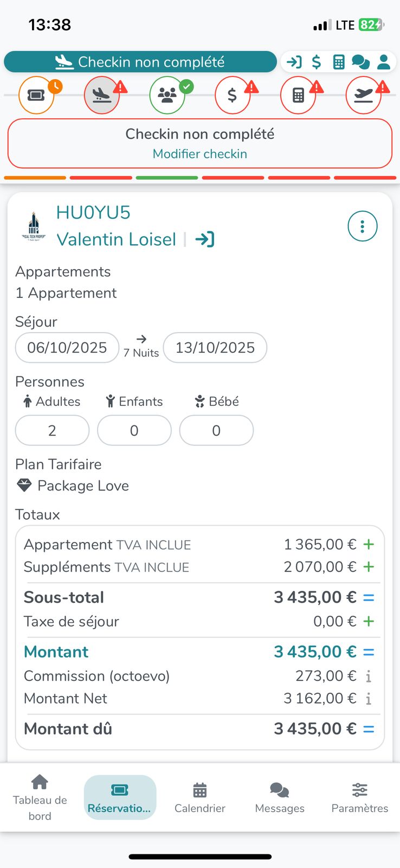Viewport: 400px width, 868px height.
Task: Switch to the Calendrier tab
Action: pos(199,797)
